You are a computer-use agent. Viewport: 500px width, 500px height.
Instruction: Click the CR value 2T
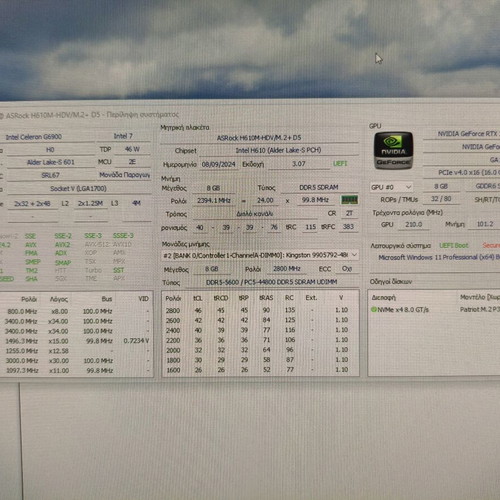point(349,213)
